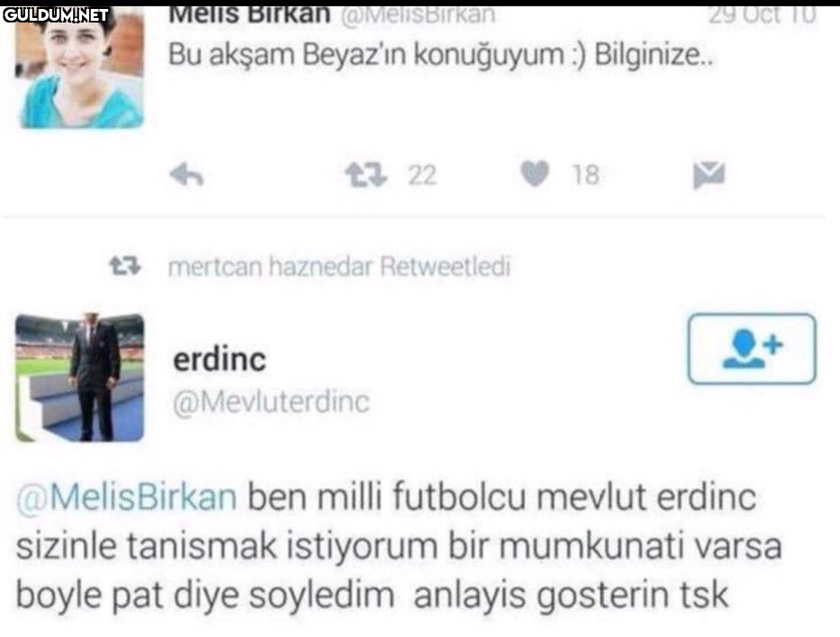Click the GULDUM.NET watermark logo
The image size is (840, 637).
[56, 15]
